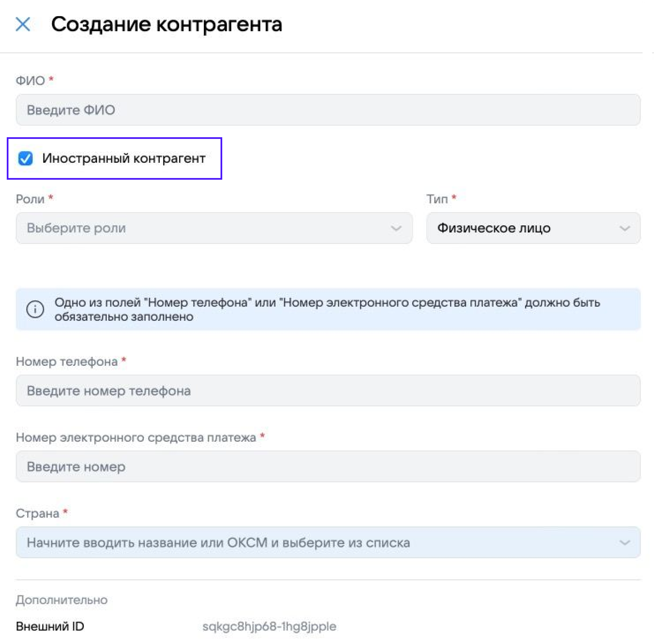Click the info icon in notice banner

tap(35, 309)
